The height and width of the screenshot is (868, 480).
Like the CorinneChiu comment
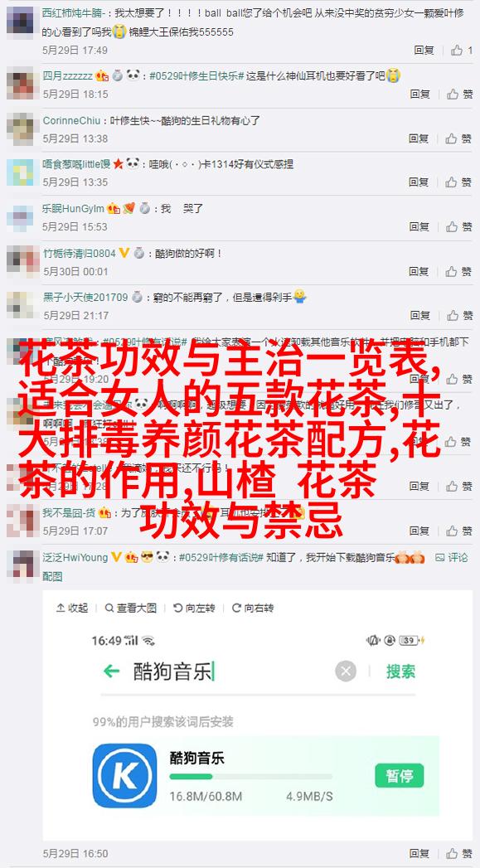click(460, 138)
